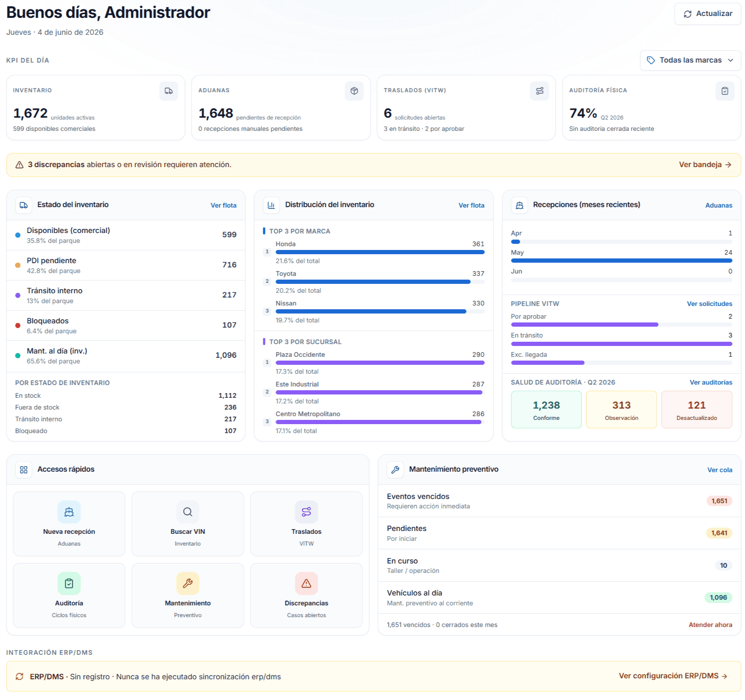Click the ship icon beside Recepciones (meses recientes)
The width and height of the screenshot is (745, 700).
(x=519, y=205)
